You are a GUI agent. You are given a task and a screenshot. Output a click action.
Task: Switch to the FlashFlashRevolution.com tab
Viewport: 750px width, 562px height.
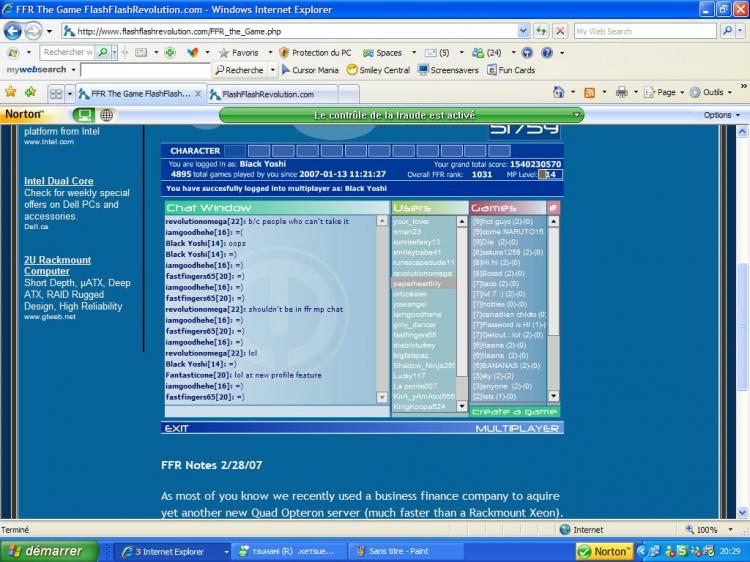point(268,94)
